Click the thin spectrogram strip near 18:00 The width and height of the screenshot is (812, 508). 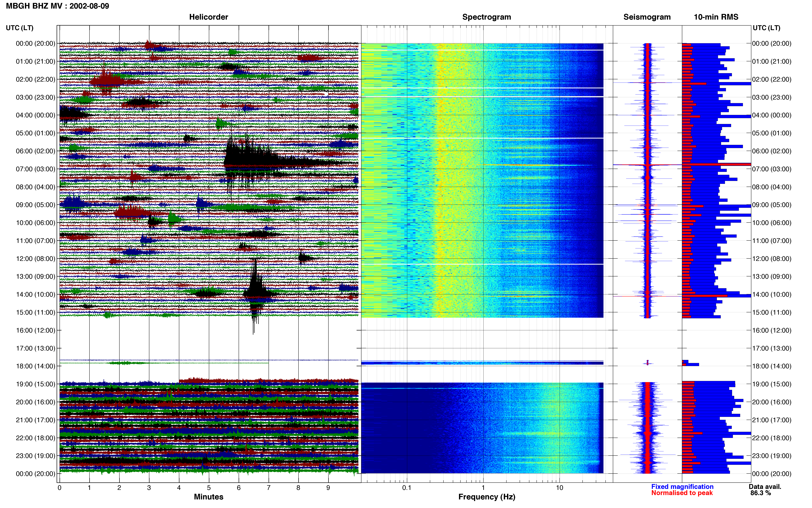[x=482, y=363]
